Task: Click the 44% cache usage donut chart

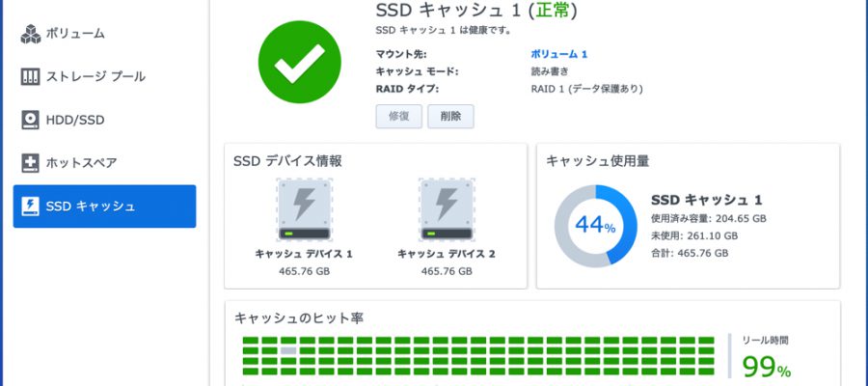Action: pyautogui.click(x=596, y=227)
